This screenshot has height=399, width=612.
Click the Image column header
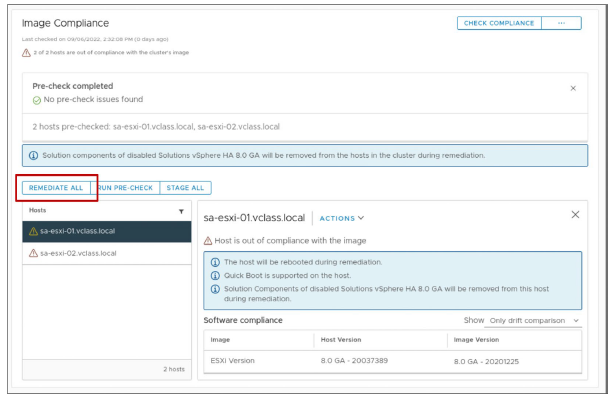click(x=220, y=340)
